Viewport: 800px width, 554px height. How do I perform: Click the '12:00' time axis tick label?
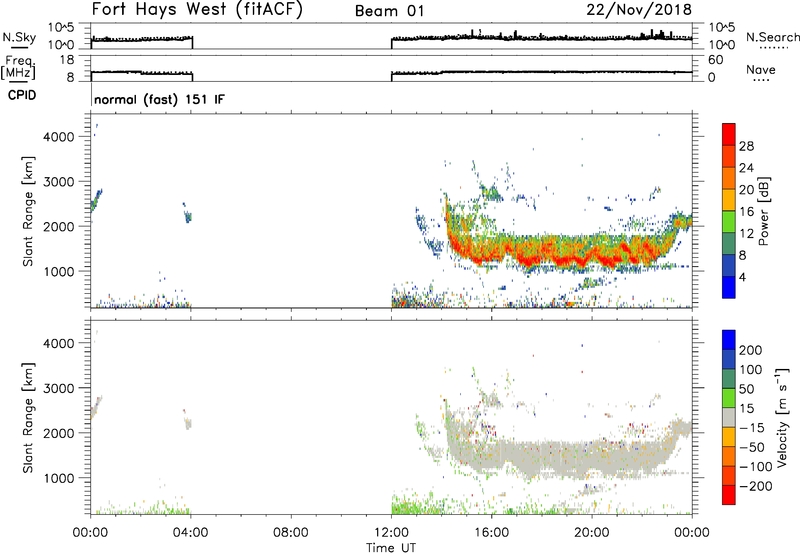pyautogui.click(x=391, y=533)
